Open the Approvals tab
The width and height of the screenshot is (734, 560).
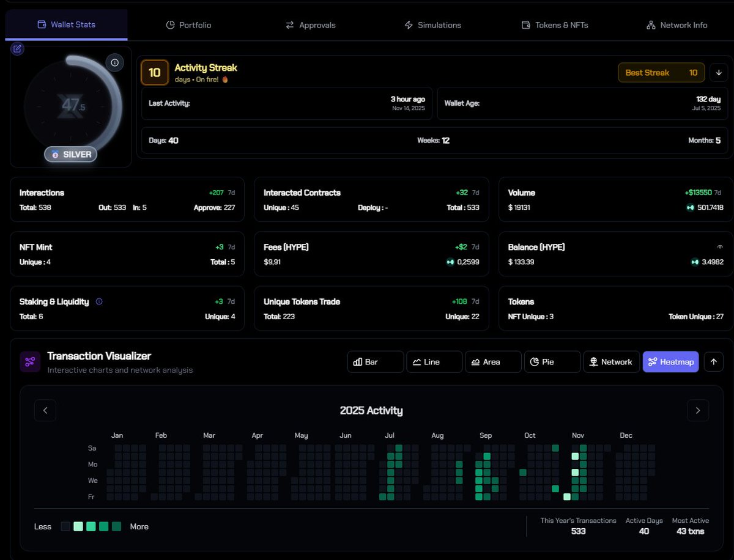pos(311,25)
